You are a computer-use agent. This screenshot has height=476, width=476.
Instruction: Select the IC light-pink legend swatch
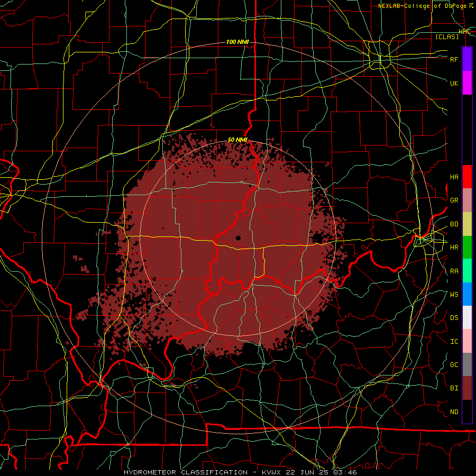pos(467,341)
